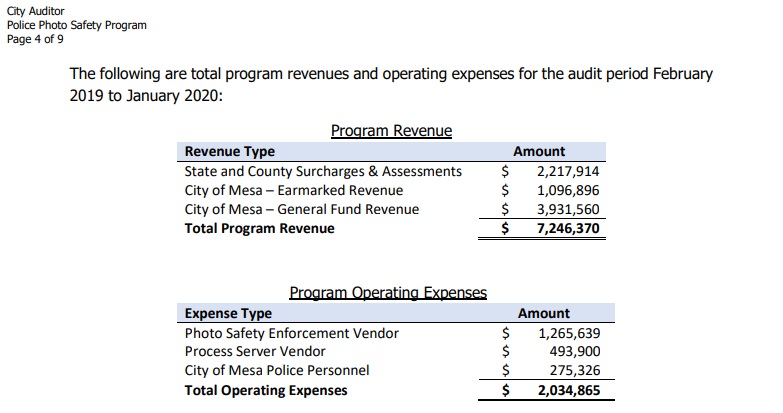Click the 2,034,865 total operating expenses figure

pyautogui.click(x=568, y=390)
